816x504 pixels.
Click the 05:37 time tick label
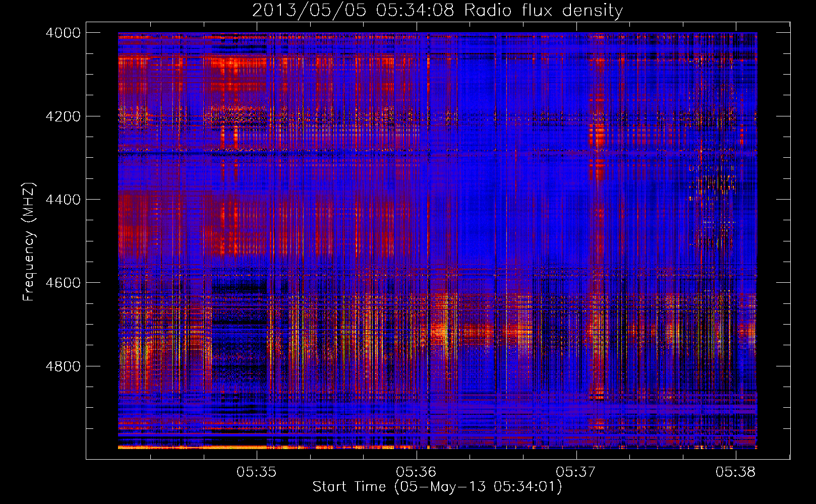[576, 472]
